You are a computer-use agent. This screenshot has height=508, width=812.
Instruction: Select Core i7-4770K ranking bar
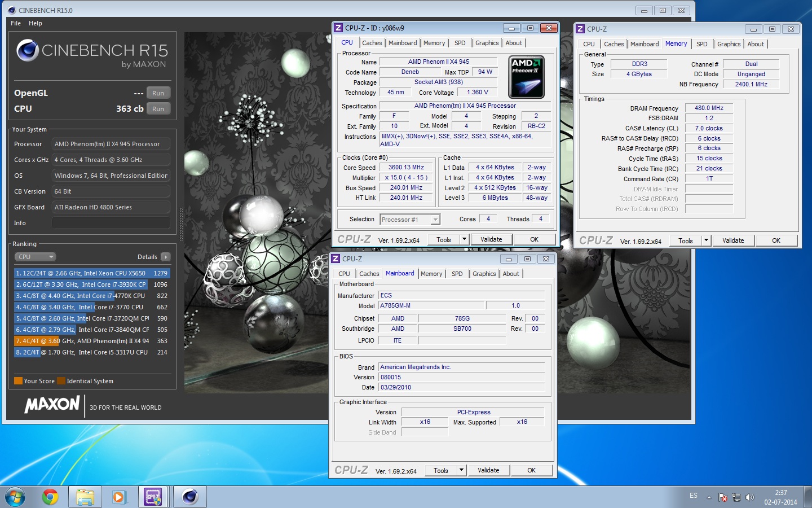tap(92, 296)
